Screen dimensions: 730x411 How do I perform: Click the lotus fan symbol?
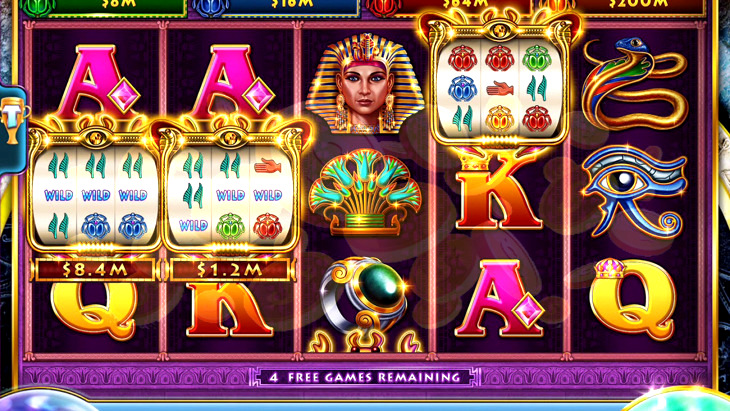[365, 192]
